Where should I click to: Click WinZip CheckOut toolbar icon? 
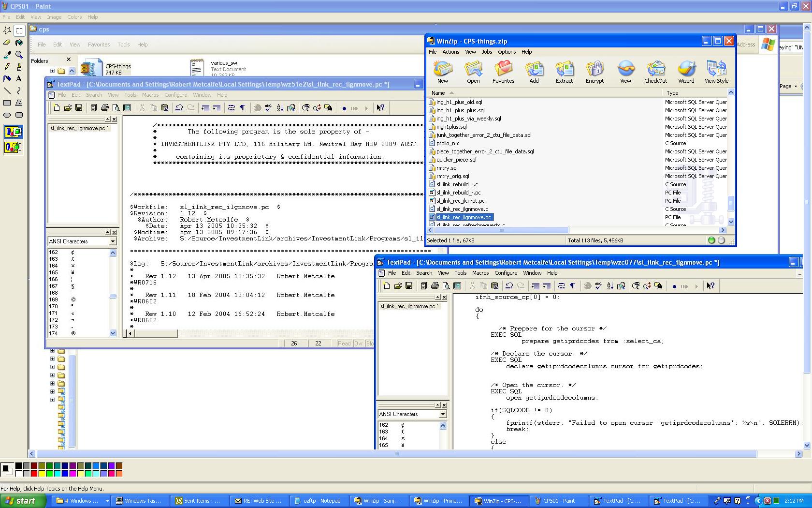[x=655, y=72]
